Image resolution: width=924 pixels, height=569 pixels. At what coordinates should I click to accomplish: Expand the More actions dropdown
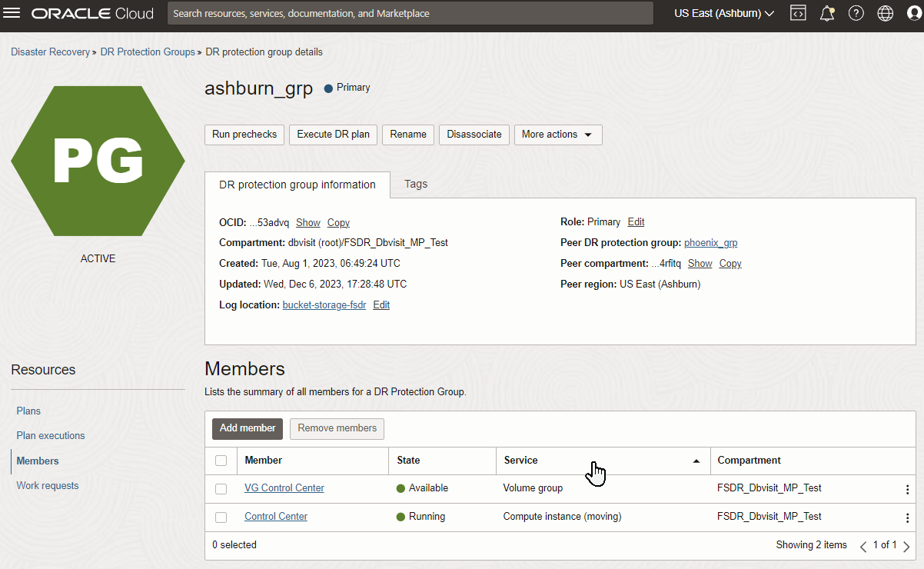558,135
